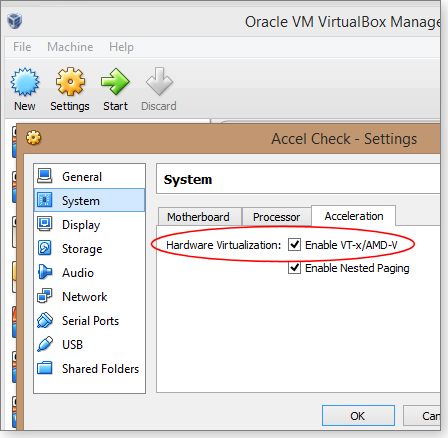Switch to the Processor tab
This screenshot has width=448, height=438.
(276, 217)
